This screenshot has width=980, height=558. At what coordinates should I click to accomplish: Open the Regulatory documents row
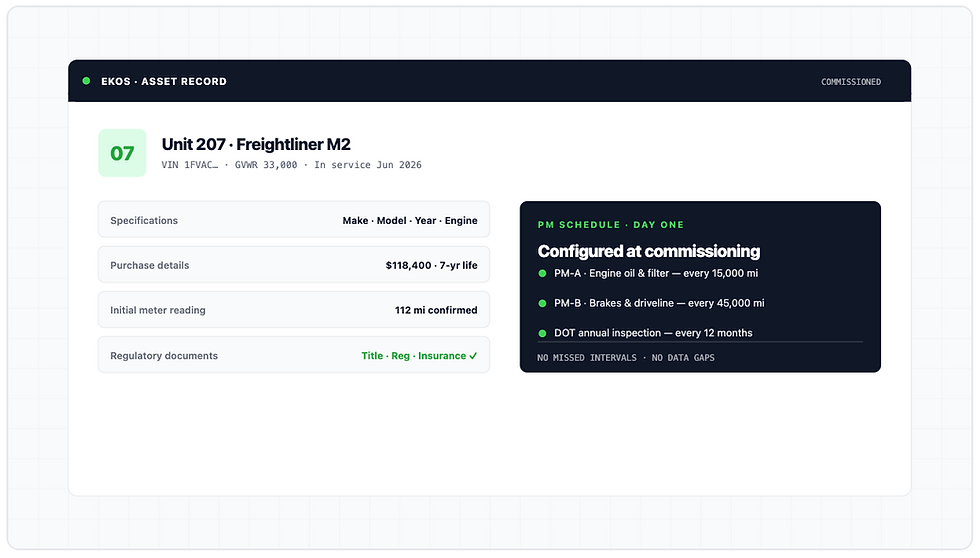[294, 355]
